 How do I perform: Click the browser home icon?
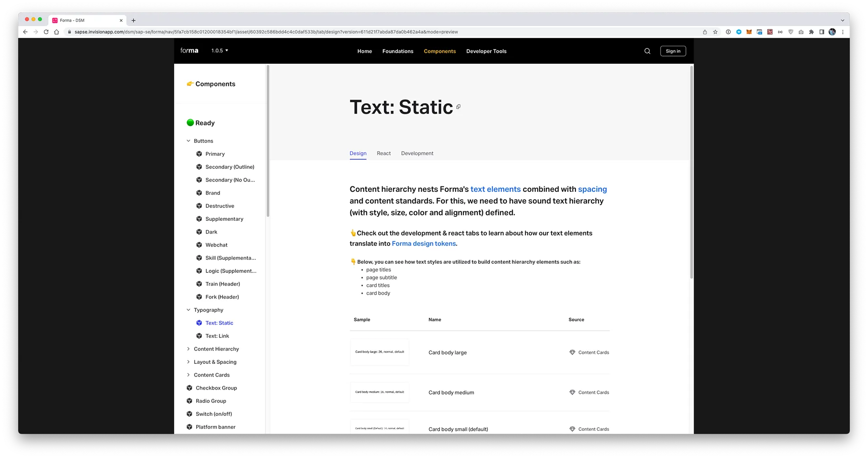coord(57,32)
